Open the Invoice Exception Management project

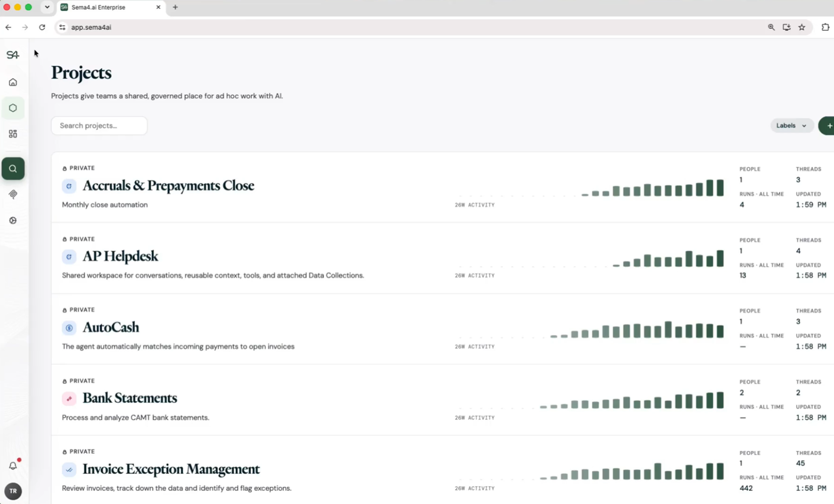(x=171, y=469)
